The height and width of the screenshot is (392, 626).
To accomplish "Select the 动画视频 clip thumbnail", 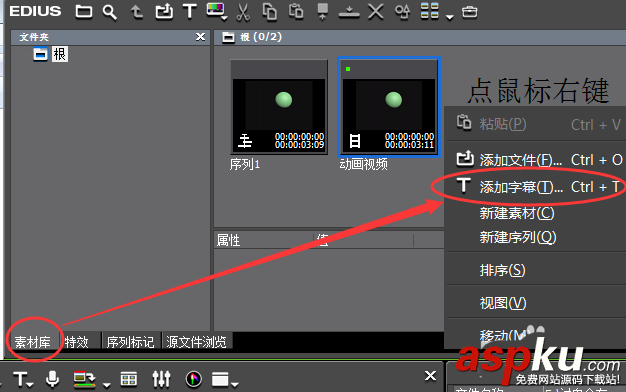I will point(389,107).
